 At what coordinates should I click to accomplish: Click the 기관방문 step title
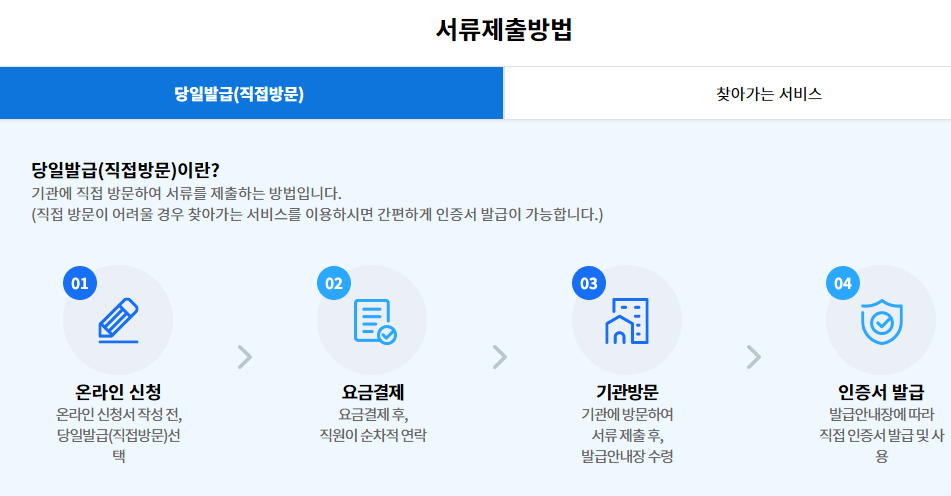pyautogui.click(x=627, y=392)
